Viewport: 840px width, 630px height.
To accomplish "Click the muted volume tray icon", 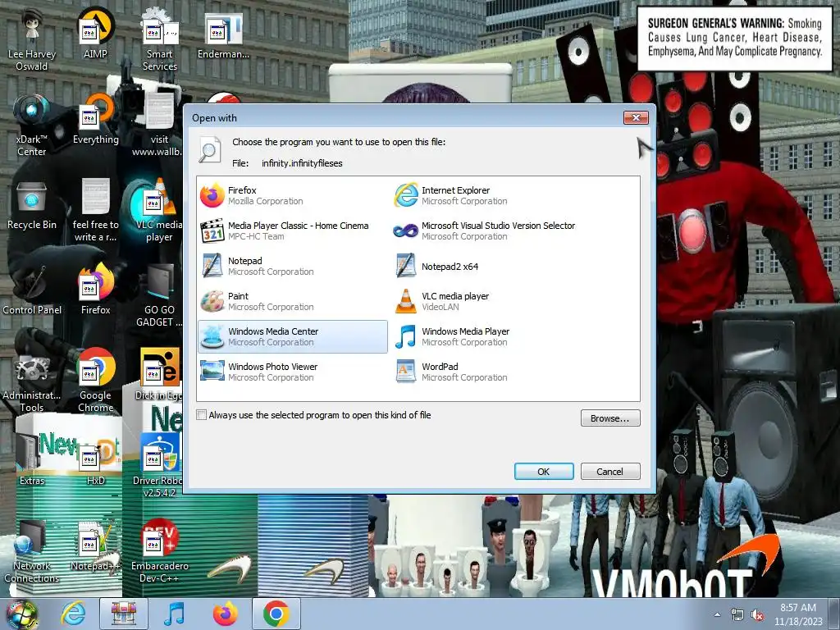I will tap(757, 615).
